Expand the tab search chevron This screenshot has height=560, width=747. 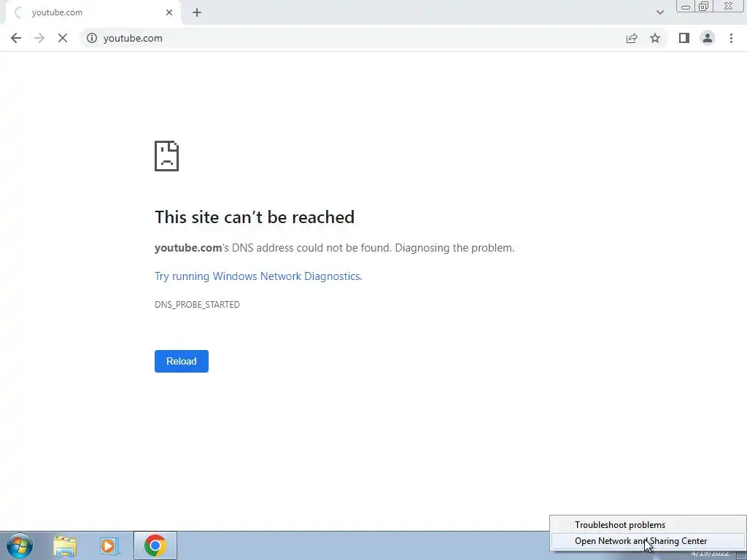coord(659,12)
